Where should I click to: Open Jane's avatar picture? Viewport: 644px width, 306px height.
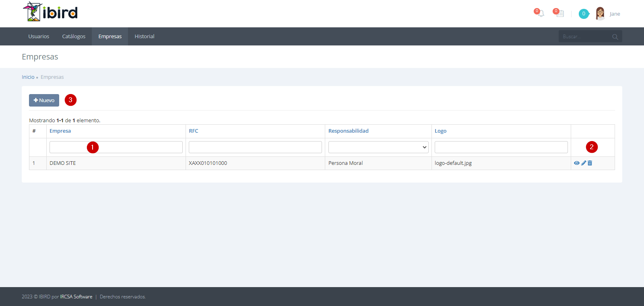click(x=600, y=14)
